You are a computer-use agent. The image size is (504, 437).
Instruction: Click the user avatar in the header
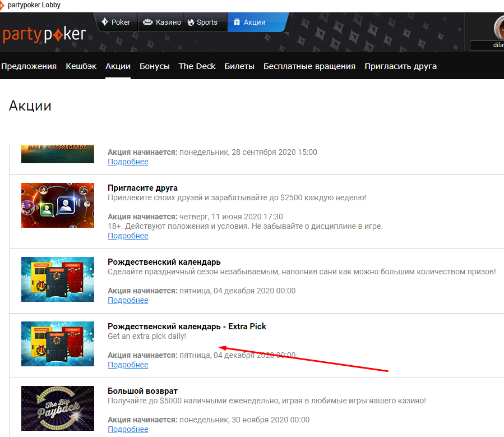[x=499, y=27]
